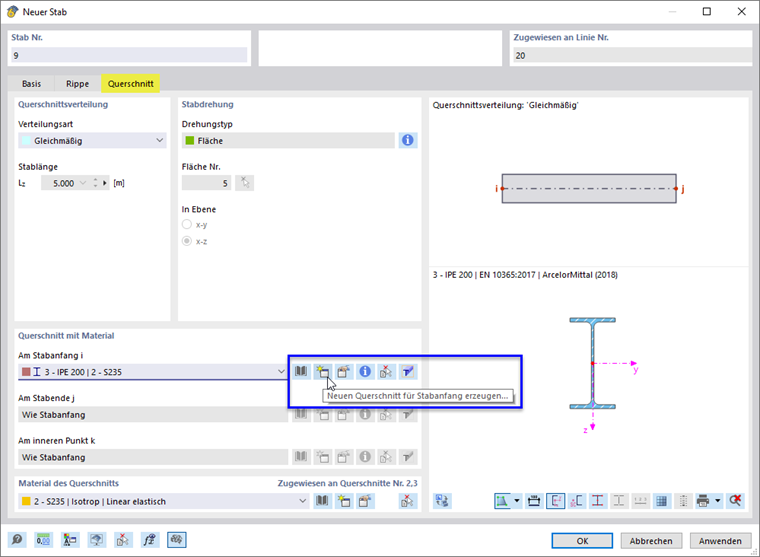760x557 pixels.
Task: Expand Material des Querschnitts dropdown
Action: click(x=302, y=501)
